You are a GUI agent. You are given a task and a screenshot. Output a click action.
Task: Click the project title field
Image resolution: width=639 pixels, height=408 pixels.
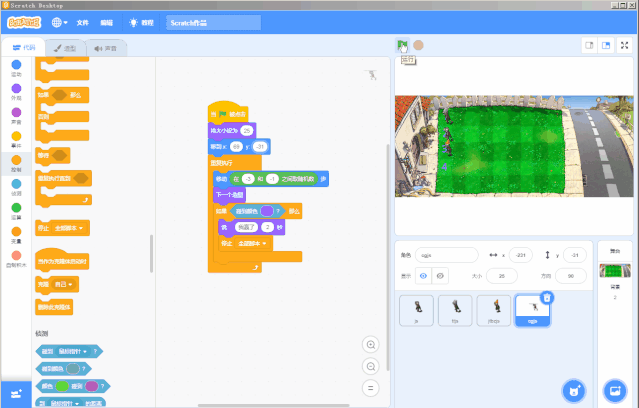(x=213, y=23)
